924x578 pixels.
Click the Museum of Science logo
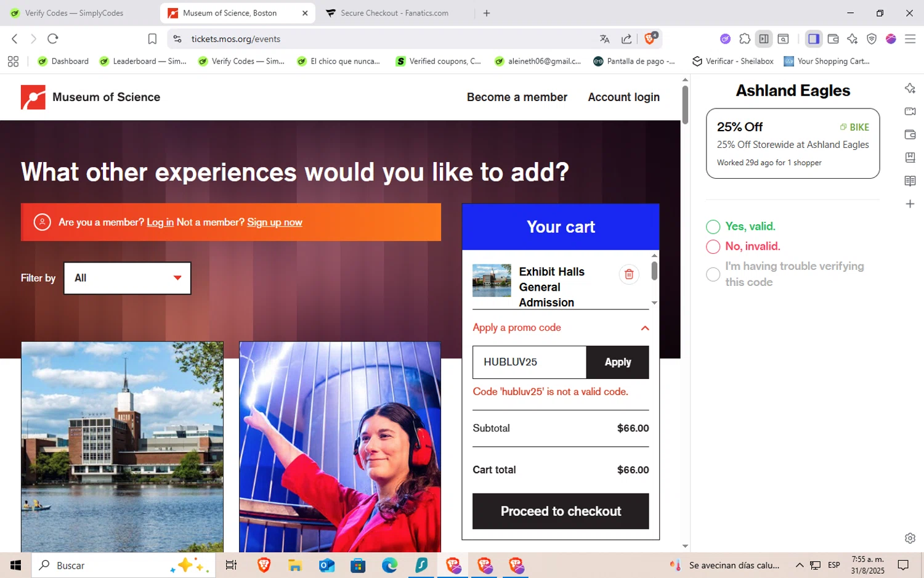91,97
